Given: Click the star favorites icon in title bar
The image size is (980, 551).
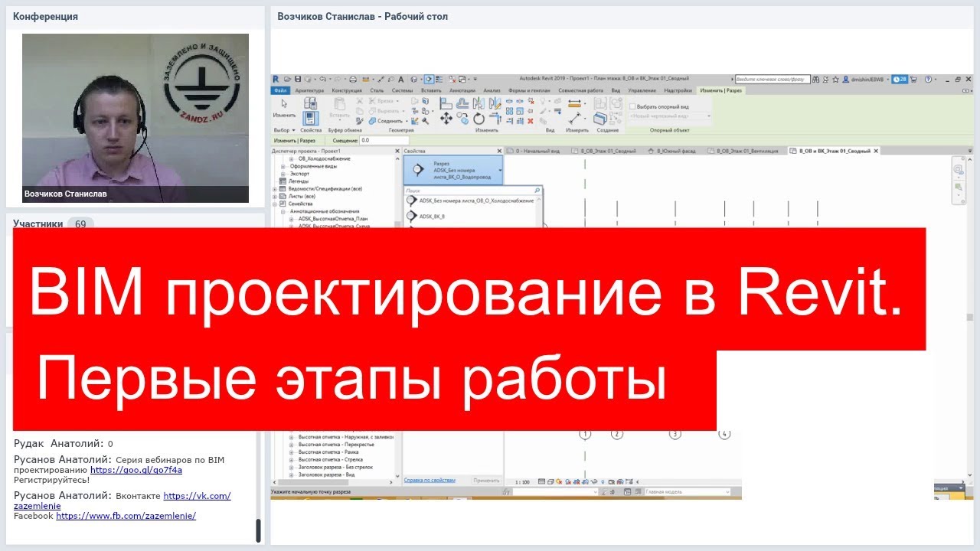Looking at the screenshot, I should [835, 80].
